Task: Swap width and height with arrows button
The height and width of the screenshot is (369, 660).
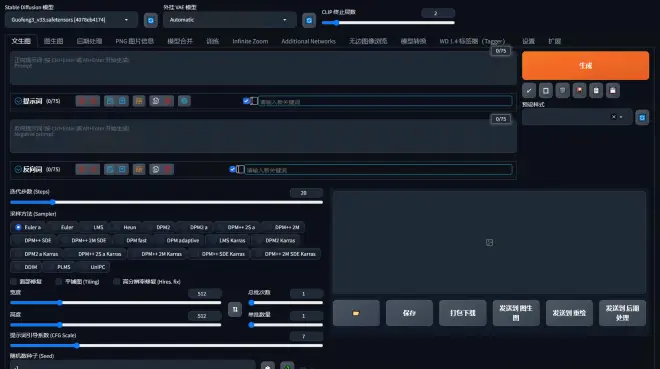Action: click(235, 309)
